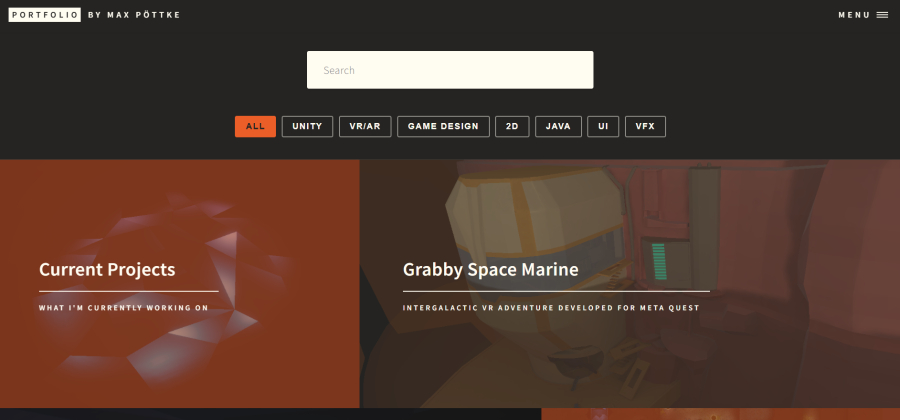Click the 'by Max Pöttke' header text

(134, 15)
